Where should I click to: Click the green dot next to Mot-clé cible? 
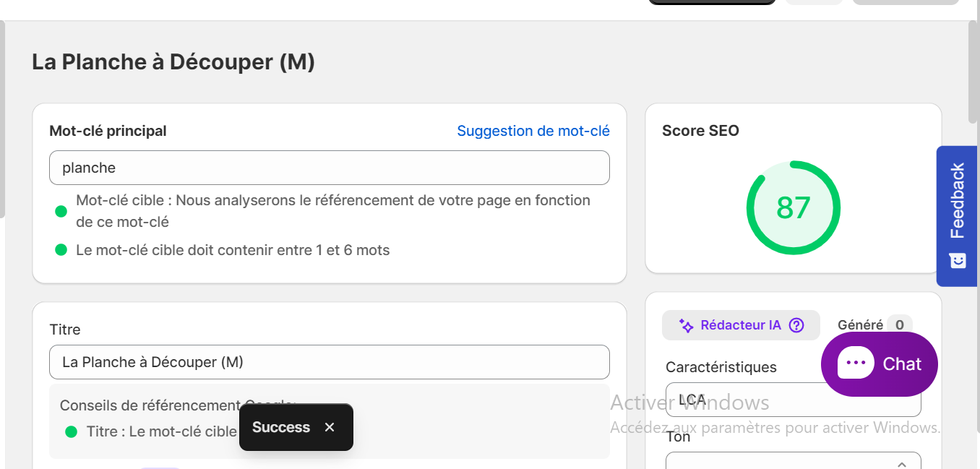point(61,212)
